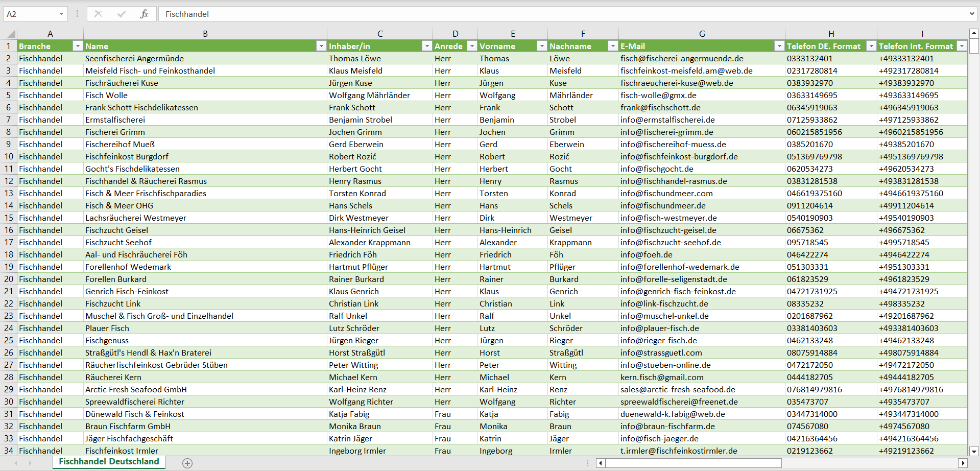Click international number +494721731925
This screenshot has width=980, height=471.
tap(922, 291)
